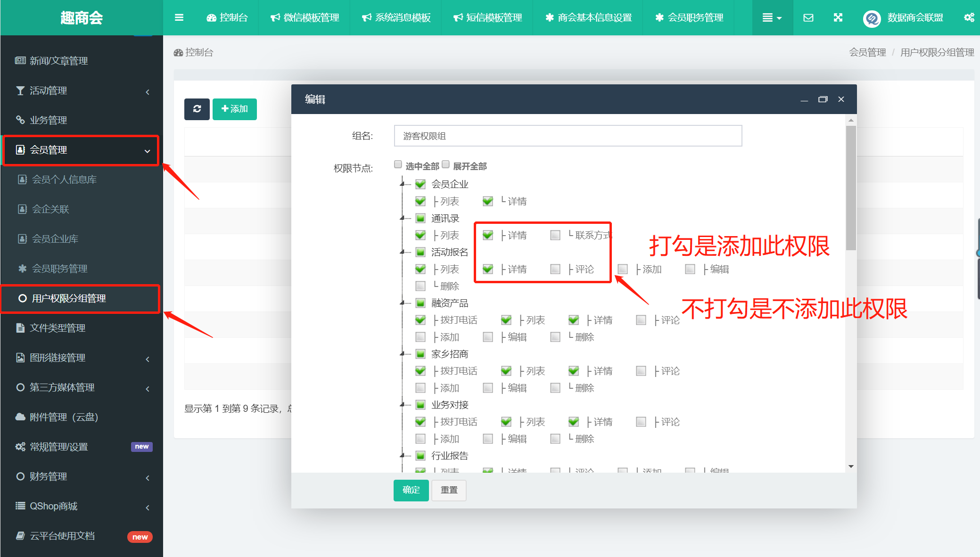Click the dialog vertical scrollbar
Viewport: 980px width, 557px height.
[851, 188]
